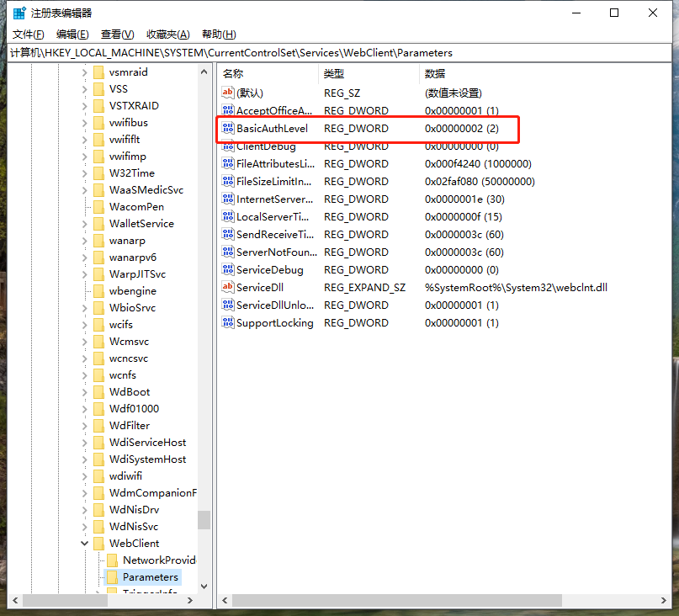
Task: Expand the vsmraid tree node
Action: point(84,72)
